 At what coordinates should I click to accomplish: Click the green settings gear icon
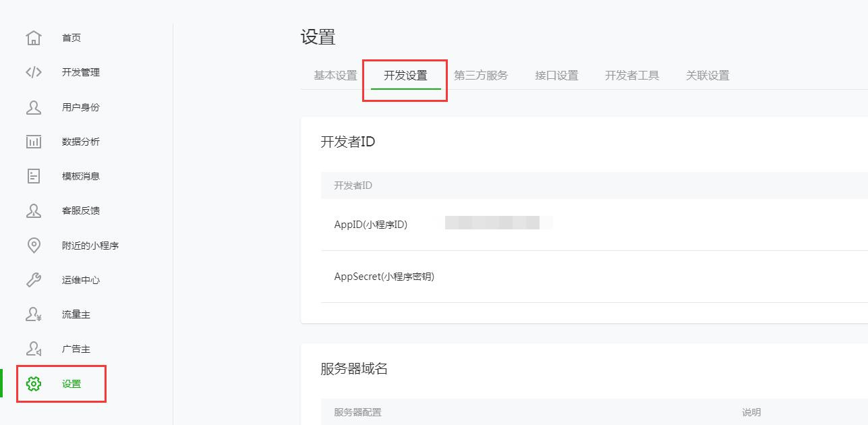[33, 384]
